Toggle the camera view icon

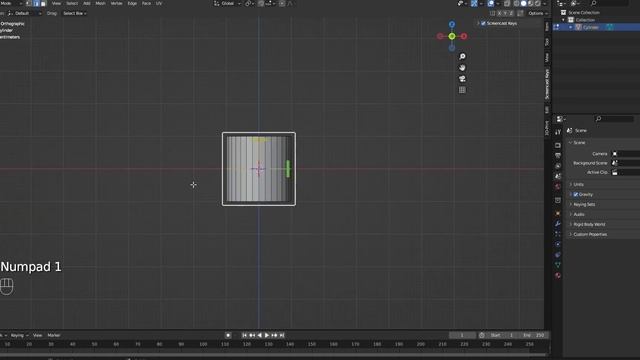pos(462,79)
